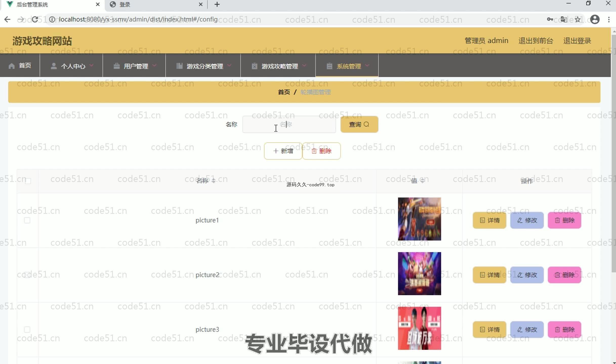Open the browser three-dot menu

point(609,19)
